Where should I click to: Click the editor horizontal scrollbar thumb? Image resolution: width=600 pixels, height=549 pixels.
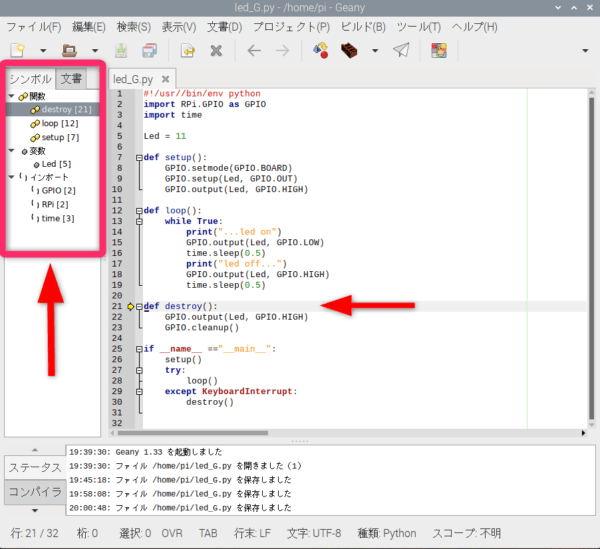[x=193, y=433]
